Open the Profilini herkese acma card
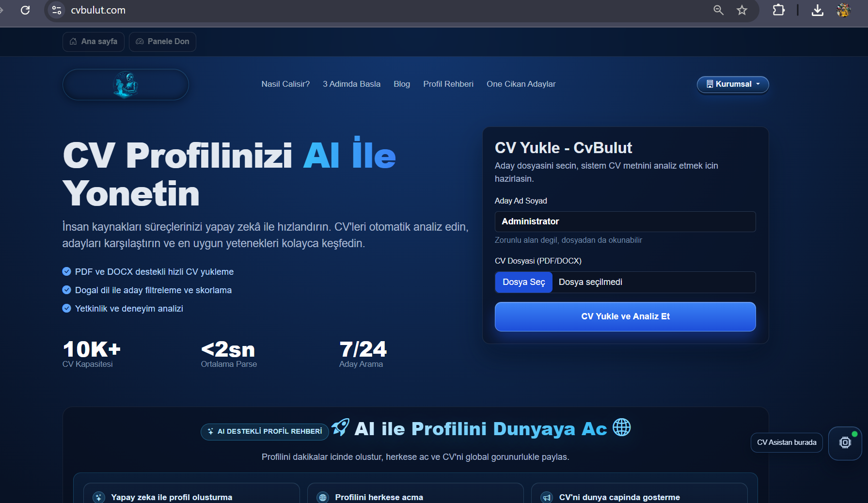 coord(415,493)
